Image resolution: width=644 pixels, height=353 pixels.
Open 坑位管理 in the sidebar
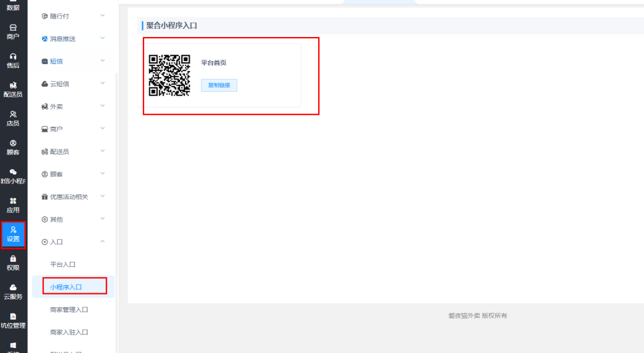[x=13, y=320]
